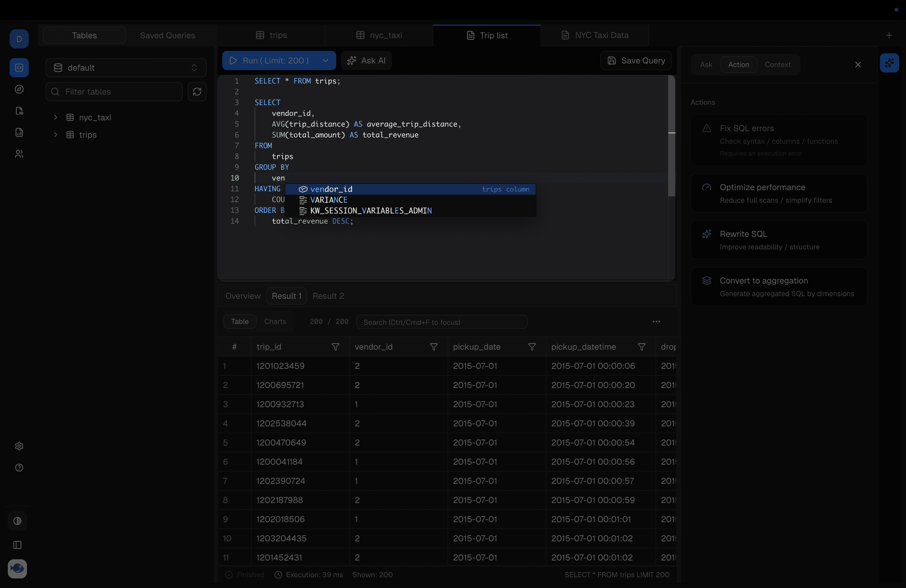The image size is (906, 588).
Task: Switch to Saved Queries tab
Action: (x=167, y=35)
